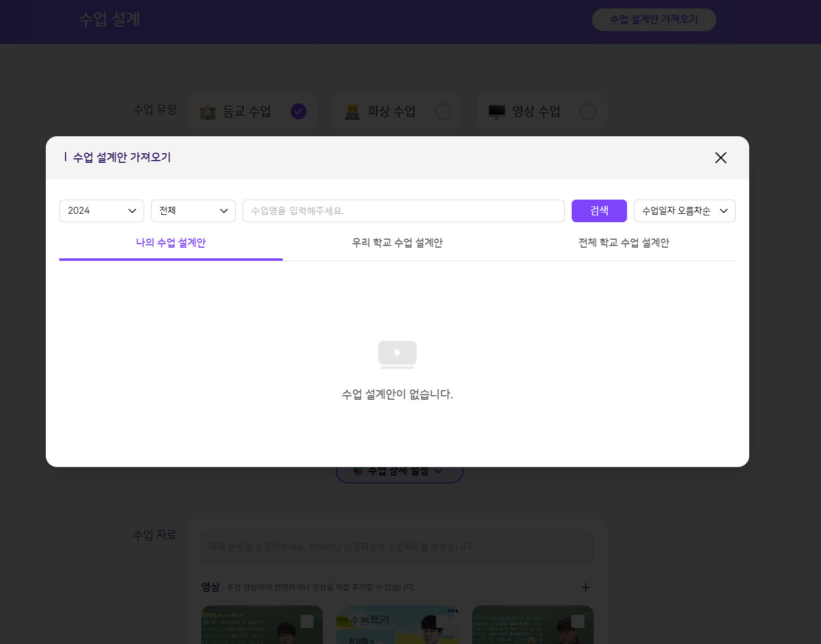This screenshot has height=644, width=821.
Task: Switch to 나의 수업 설계안 tab
Action: point(171,243)
